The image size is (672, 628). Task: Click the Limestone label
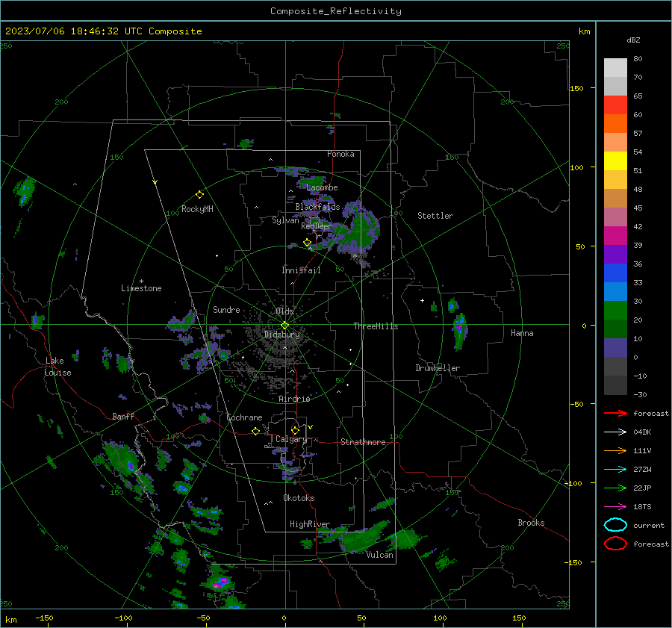tap(141, 288)
